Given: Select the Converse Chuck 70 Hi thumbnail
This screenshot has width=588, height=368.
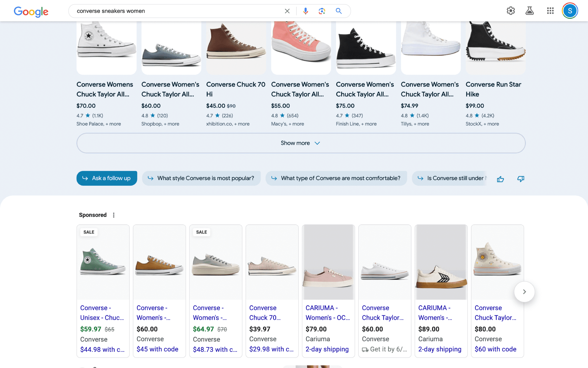Looking at the screenshot, I should click(235, 46).
